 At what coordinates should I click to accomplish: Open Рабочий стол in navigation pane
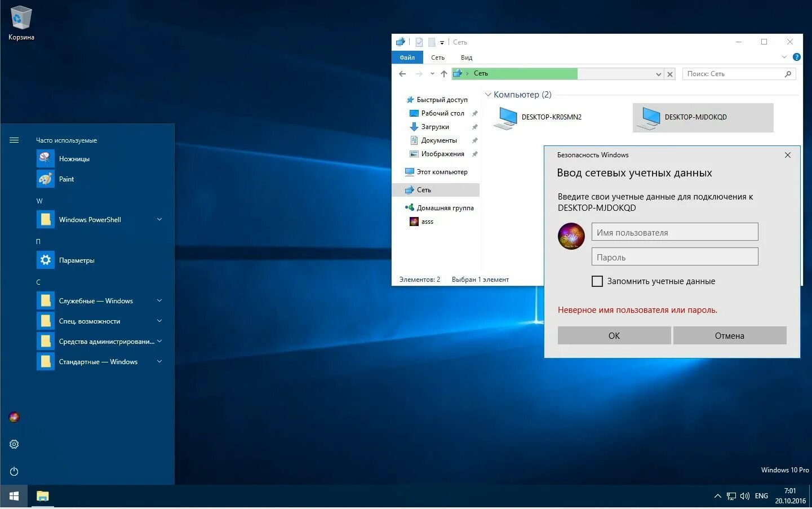click(442, 113)
